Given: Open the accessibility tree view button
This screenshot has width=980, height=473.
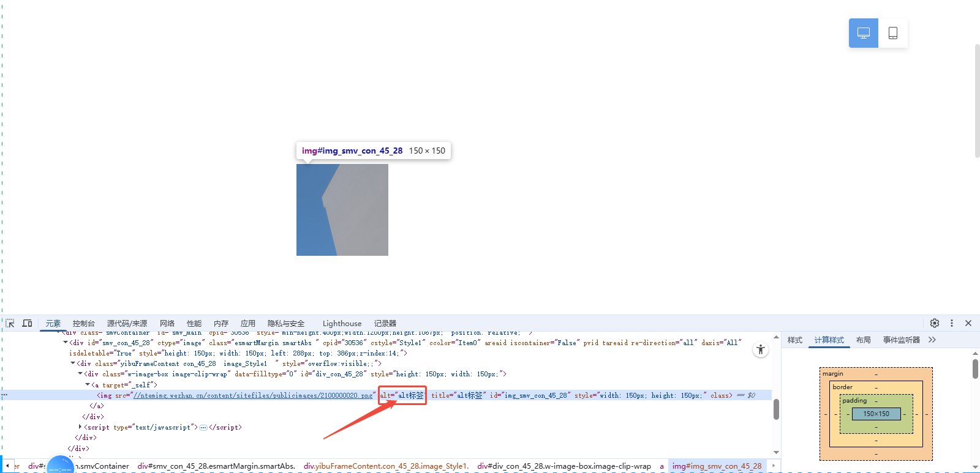Looking at the screenshot, I should click(x=761, y=349).
